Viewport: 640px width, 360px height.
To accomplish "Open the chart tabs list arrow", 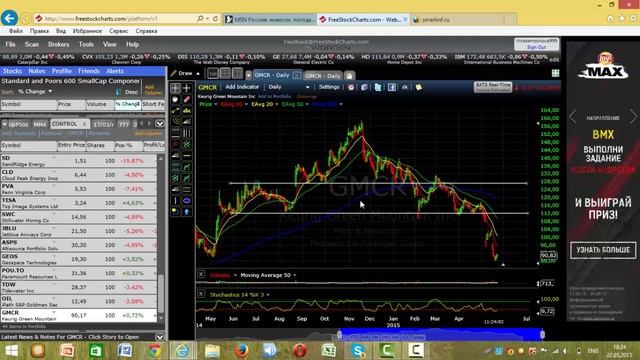I will point(248,76).
